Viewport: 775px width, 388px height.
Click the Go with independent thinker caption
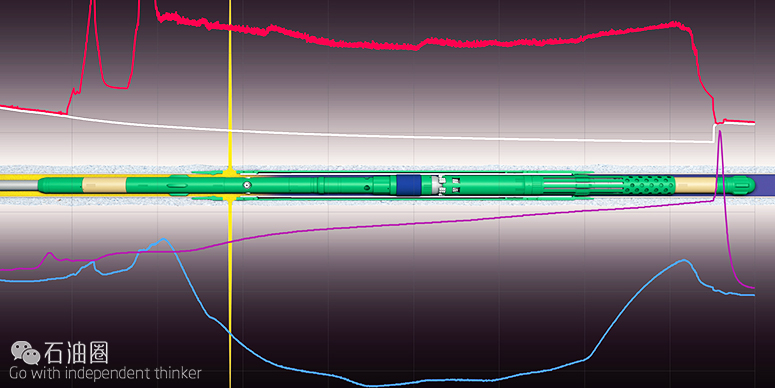pos(105,373)
